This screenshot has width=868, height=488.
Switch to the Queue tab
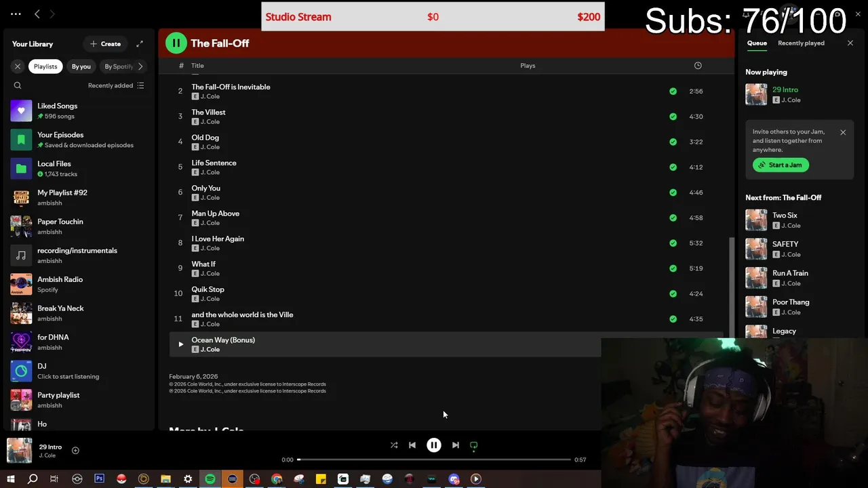point(757,43)
